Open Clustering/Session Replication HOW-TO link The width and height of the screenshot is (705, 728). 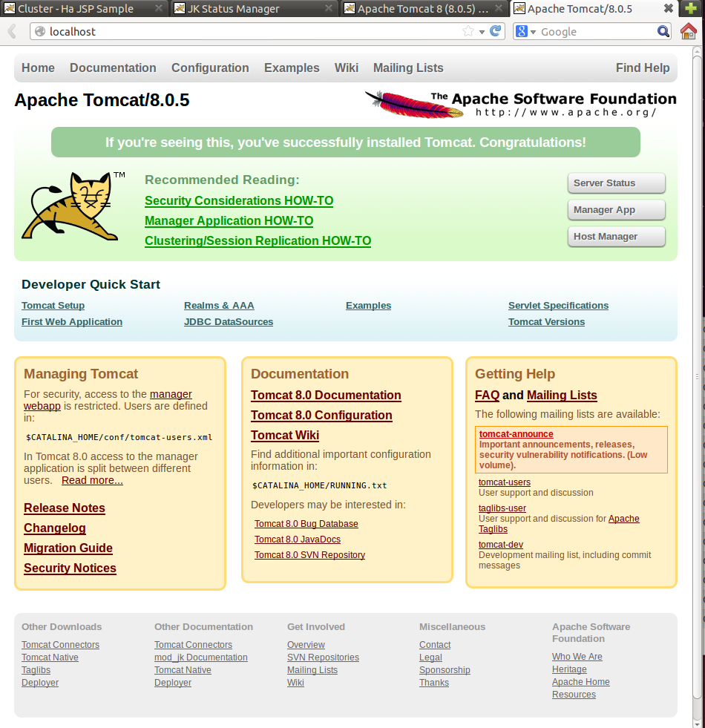coord(258,240)
